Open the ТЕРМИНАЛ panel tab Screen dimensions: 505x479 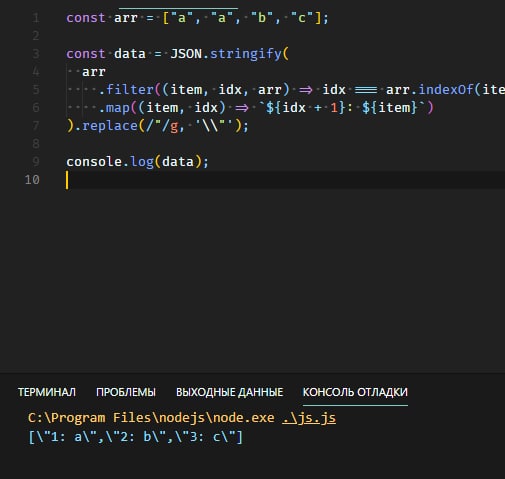tap(47, 392)
